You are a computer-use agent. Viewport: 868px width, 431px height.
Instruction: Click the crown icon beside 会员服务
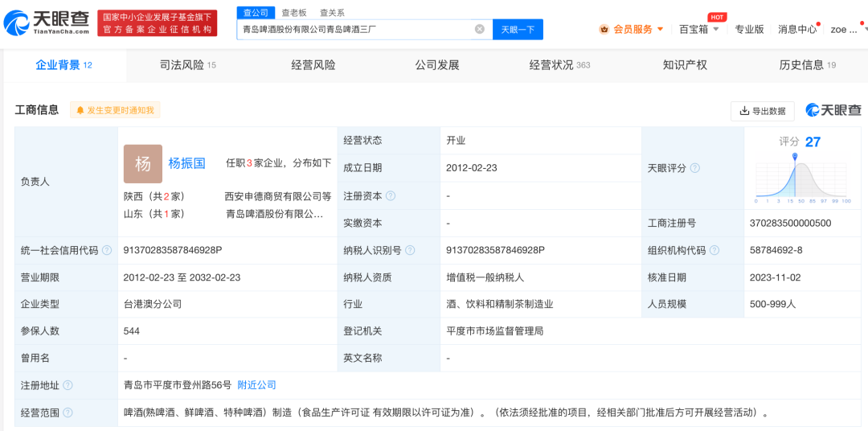(604, 30)
